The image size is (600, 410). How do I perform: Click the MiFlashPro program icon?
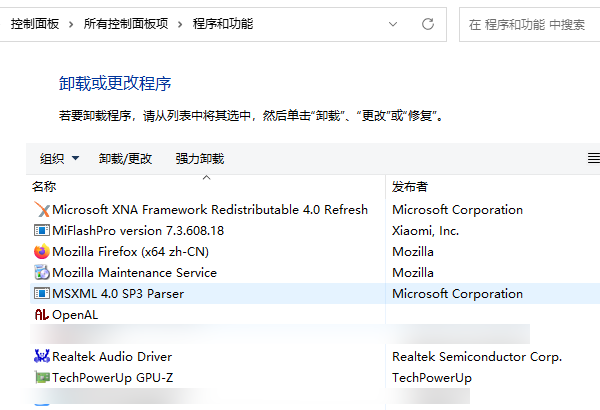(x=41, y=231)
